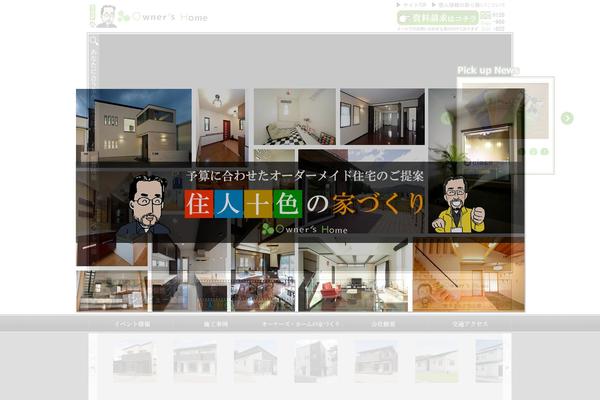This screenshot has width=600, height=400.
Task: Open the 施工事例 navigation item
Action: pyautogui.click(x=215, y=324)
